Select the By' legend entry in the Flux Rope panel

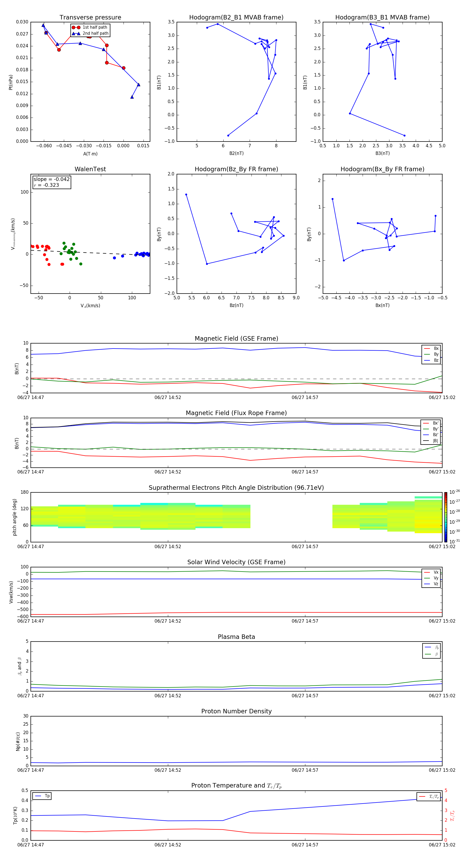pos(431,429)
